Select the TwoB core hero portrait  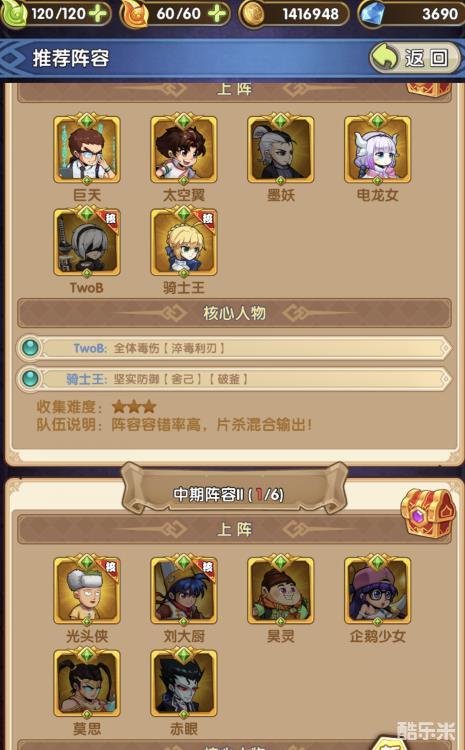pyautogui.click(x=87, y=243)
